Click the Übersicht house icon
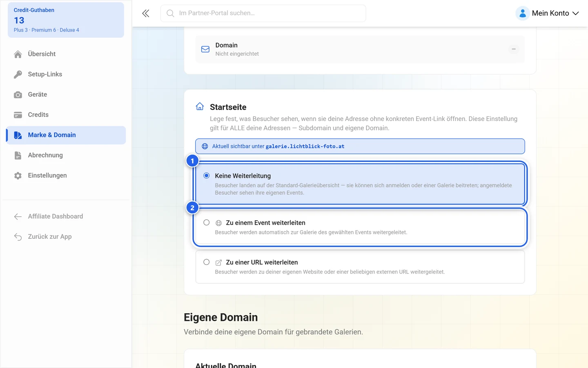This screenshot has height=368, width=588. pos(18,54)
